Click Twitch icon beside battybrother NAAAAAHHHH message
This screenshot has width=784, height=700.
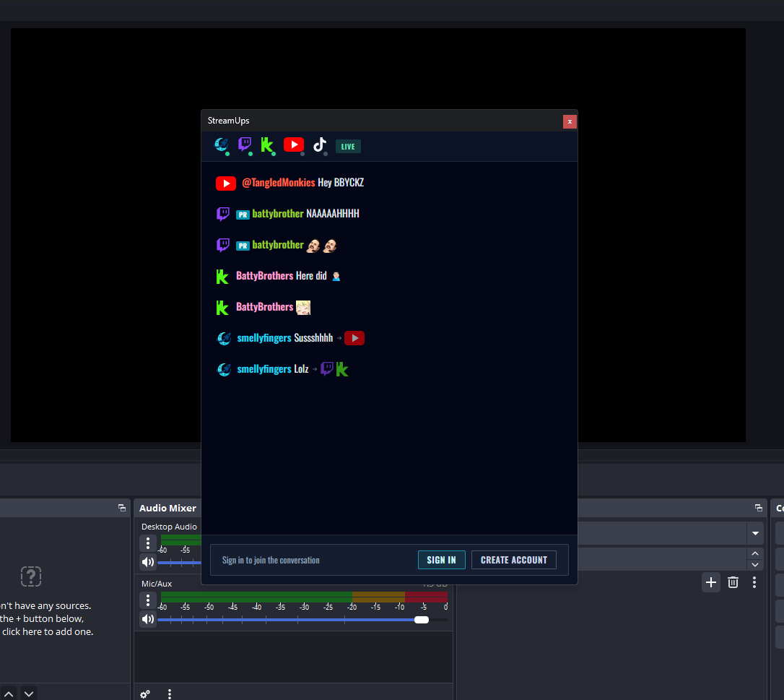(x=223, y=214)
